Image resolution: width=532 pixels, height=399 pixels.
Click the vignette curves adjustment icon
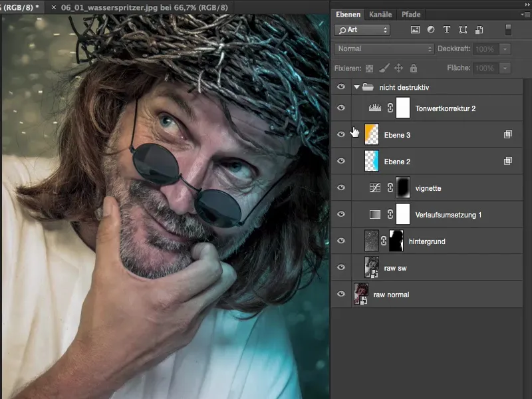coord(375,188)
